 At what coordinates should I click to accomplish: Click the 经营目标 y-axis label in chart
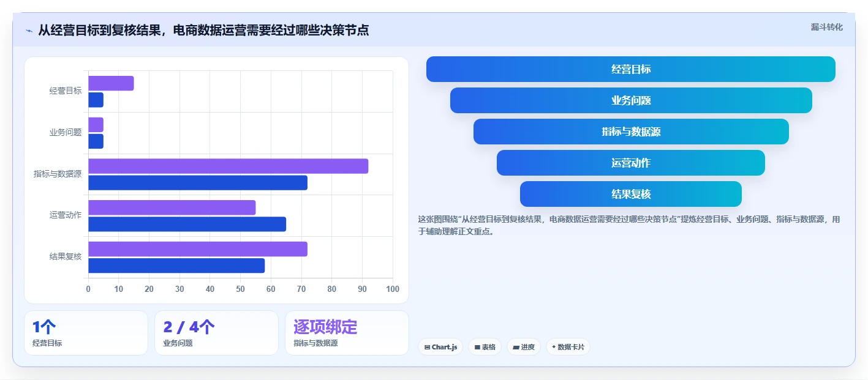click(66, 91)
